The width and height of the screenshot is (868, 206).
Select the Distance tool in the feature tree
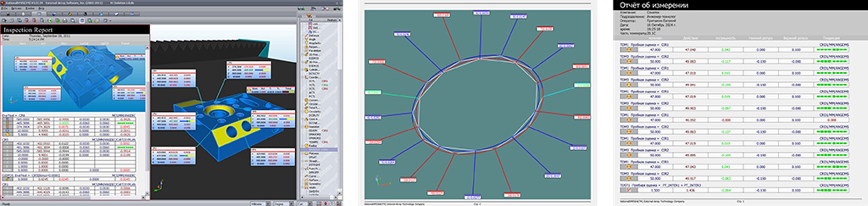(x=314, y=36)
